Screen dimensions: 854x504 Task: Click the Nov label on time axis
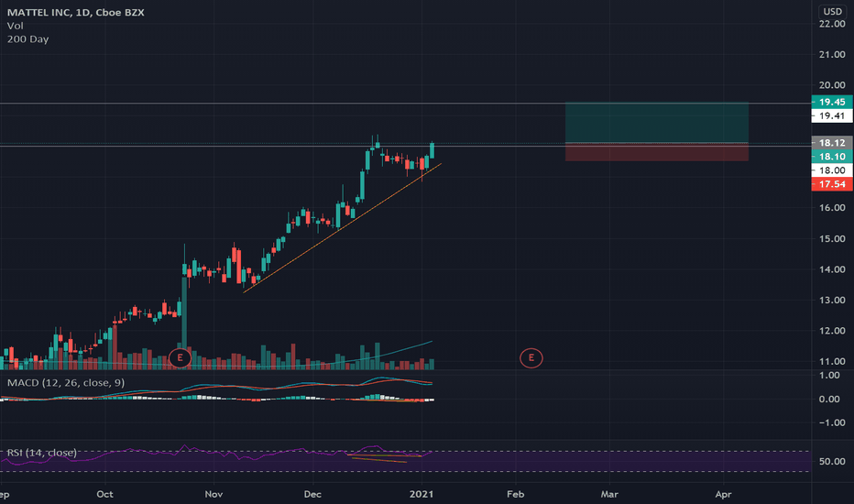point(213,494)
